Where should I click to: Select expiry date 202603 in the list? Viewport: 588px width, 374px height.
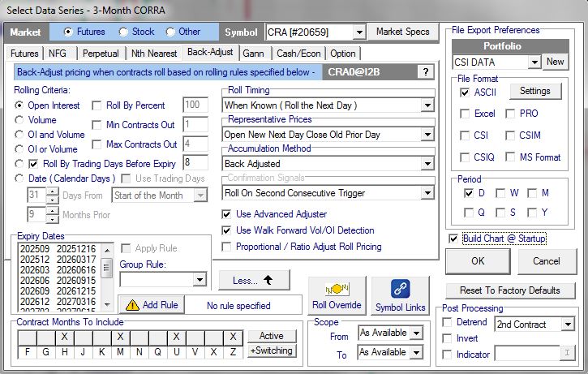click(35, 269)
